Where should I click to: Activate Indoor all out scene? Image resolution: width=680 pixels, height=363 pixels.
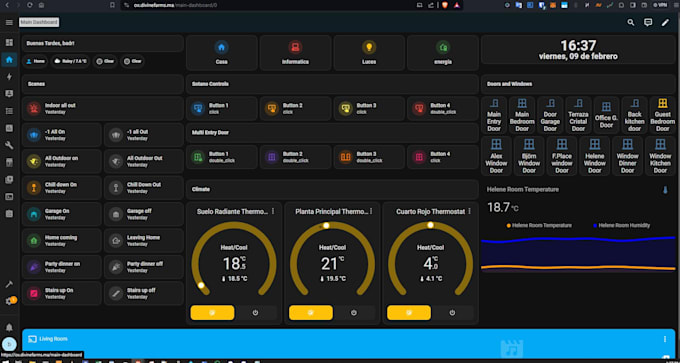tap(103, 108)
